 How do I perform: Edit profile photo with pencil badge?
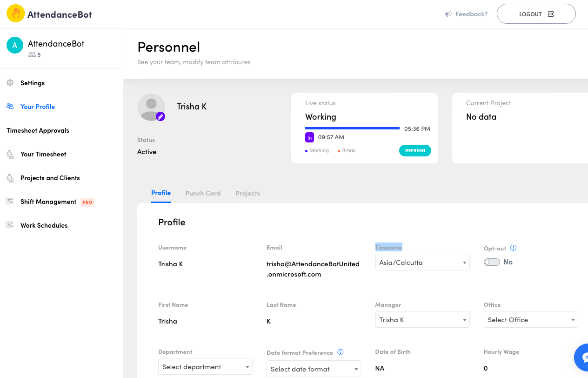pos(160,116)
